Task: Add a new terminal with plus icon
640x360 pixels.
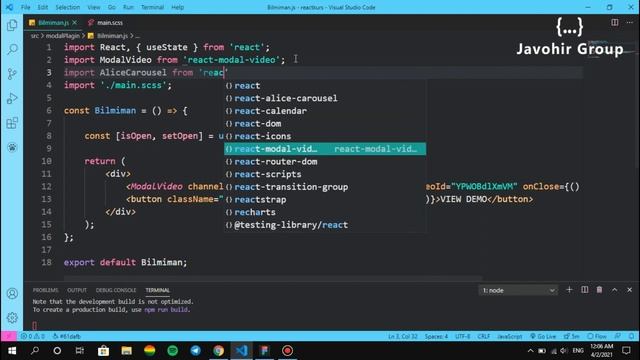Action: pyautogui.click(x=569, y=290)
